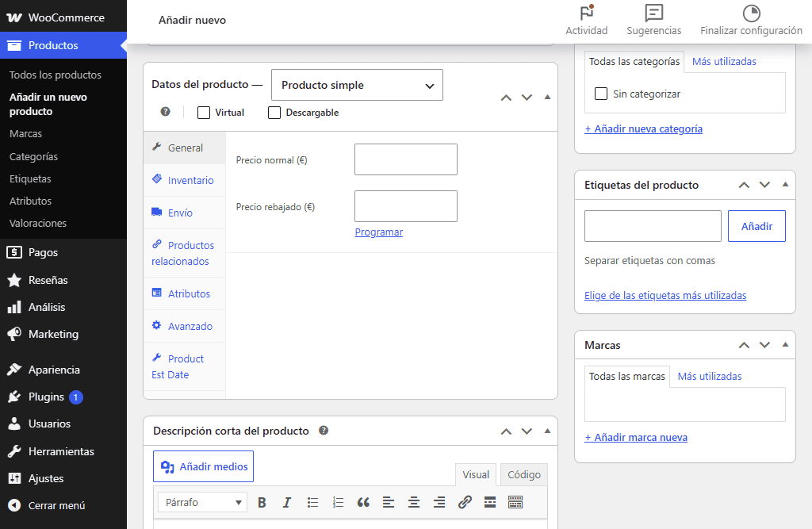Viewport: 812px width, 529px height.
Task: Open the Product Est Date tab
Action: point(184,367)
